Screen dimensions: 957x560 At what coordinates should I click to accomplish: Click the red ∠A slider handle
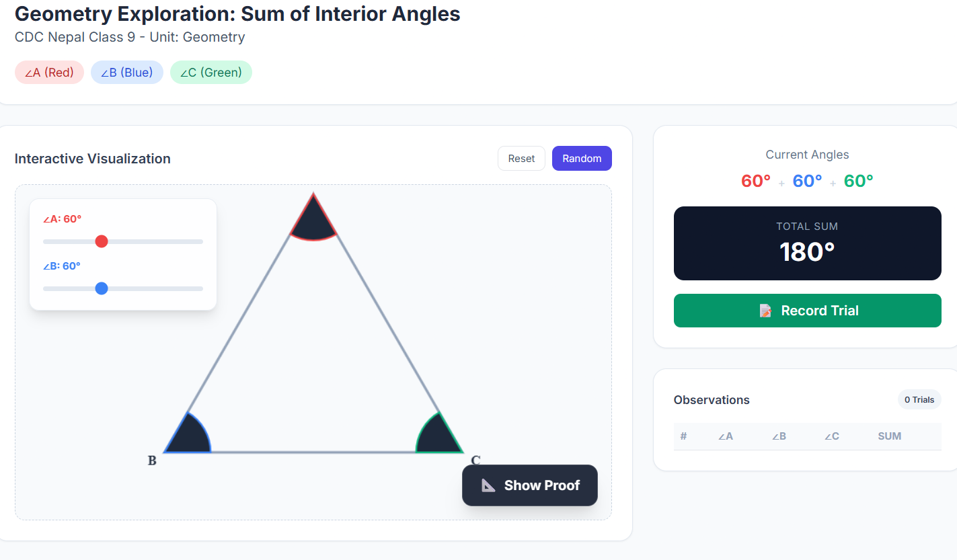[102, 241]
